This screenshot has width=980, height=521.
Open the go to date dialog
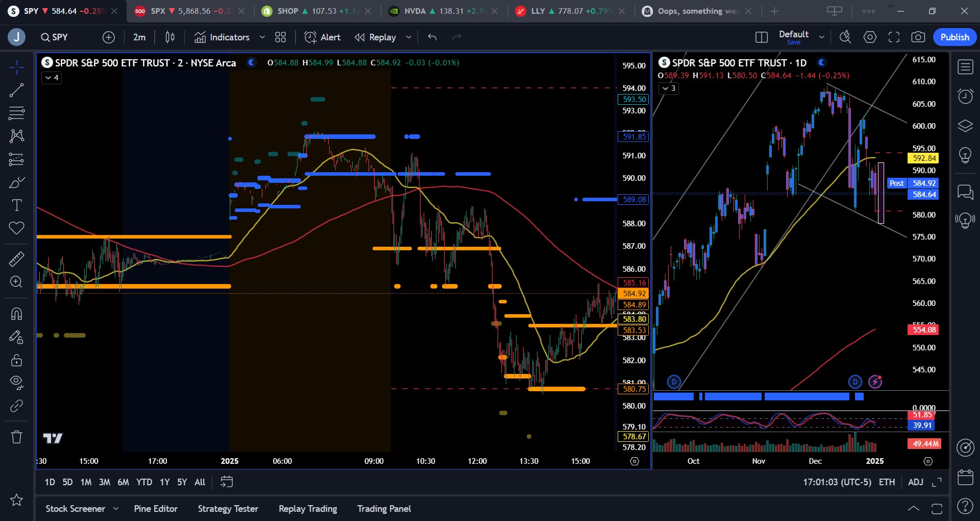(x=227, y=482)
